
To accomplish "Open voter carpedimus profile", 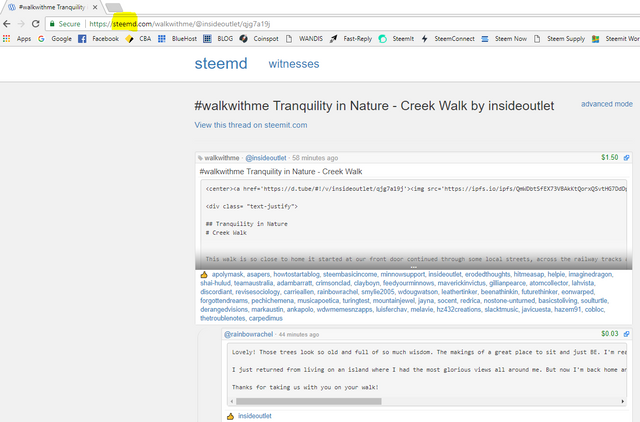I will 266,318.
